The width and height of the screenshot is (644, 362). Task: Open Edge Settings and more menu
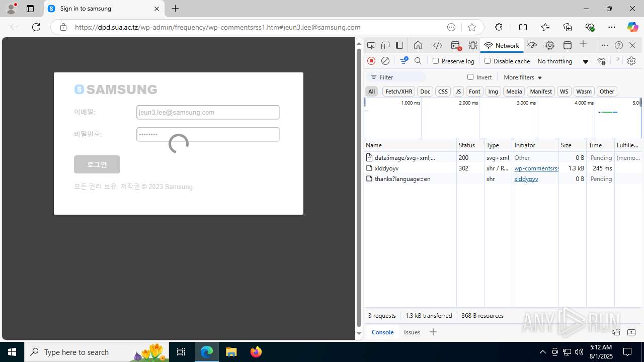point(611,27)
